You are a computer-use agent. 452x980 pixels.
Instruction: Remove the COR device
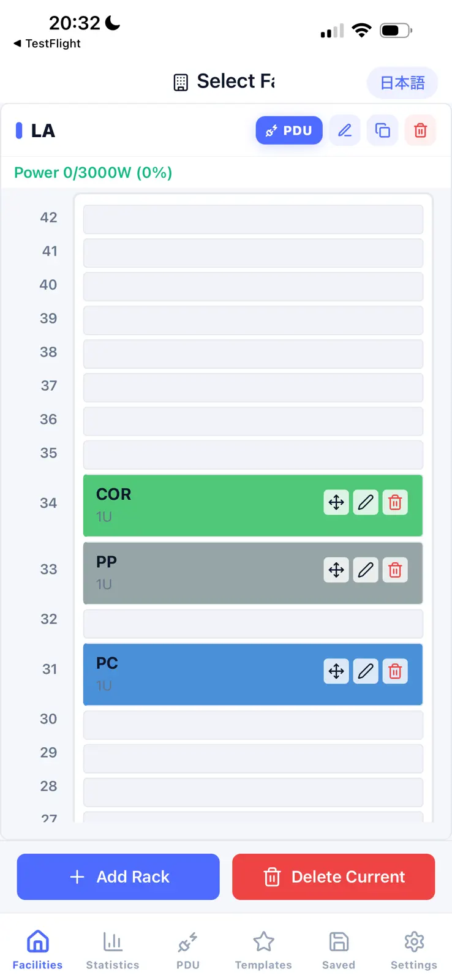point(395,503)
